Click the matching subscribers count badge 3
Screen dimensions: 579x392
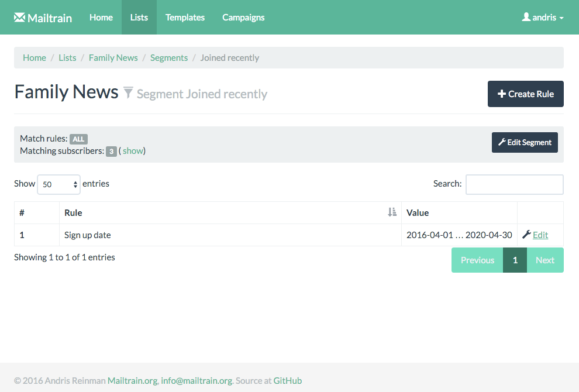(111, 151)
